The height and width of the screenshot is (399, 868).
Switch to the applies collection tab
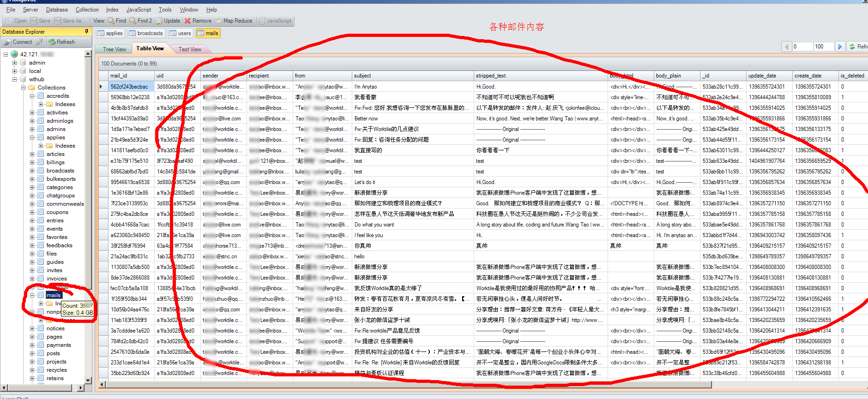pyautogui.click(x=110, y=33)
